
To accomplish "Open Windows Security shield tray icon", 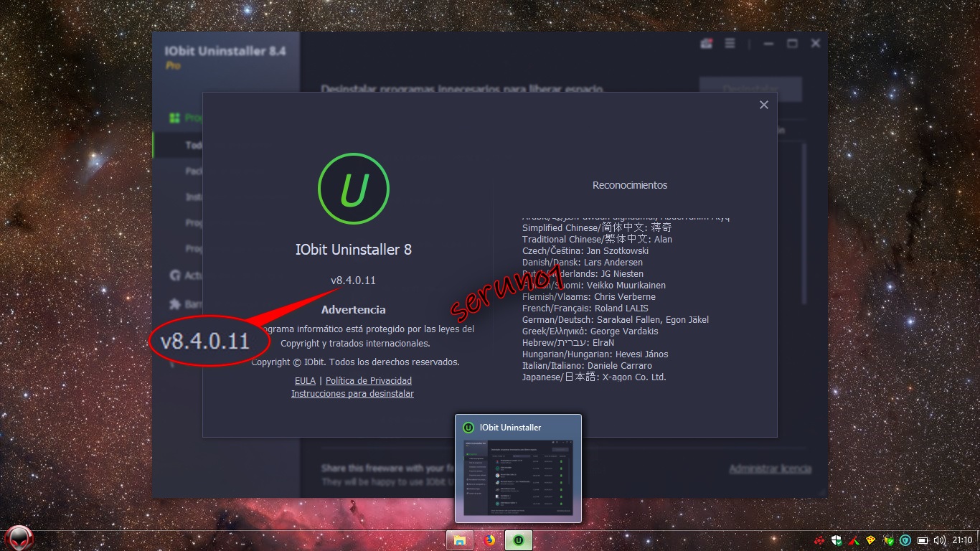I will point(836,540).
